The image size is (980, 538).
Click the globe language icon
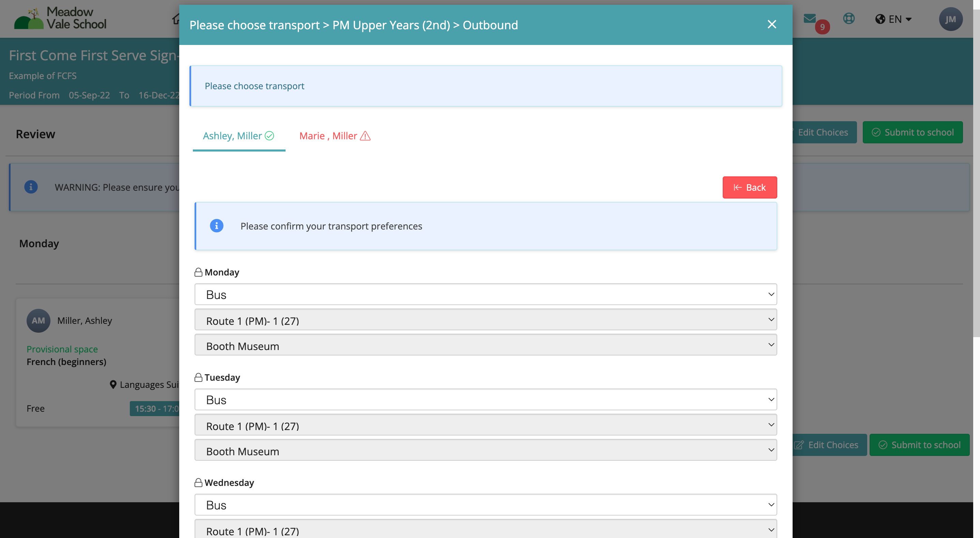pos(880,19)
